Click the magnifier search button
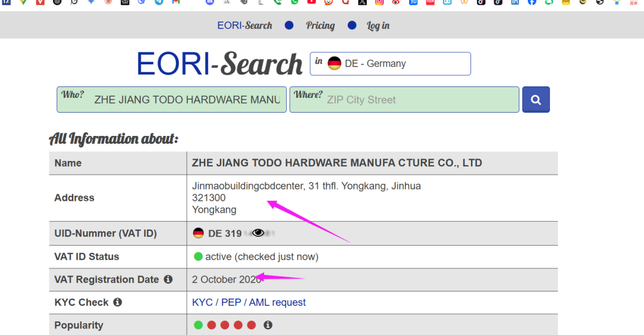The height and width of the screenshot is (335, 644). coord(535,100)
